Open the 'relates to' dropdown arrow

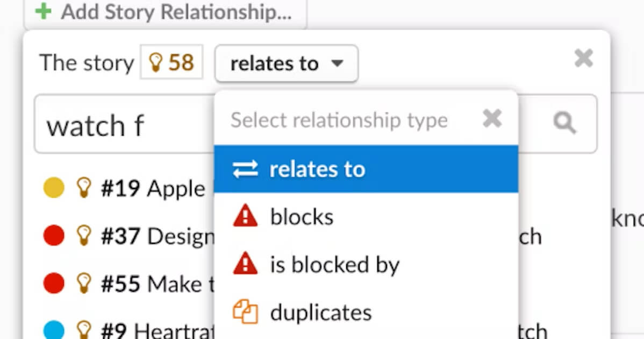(339, 63)
